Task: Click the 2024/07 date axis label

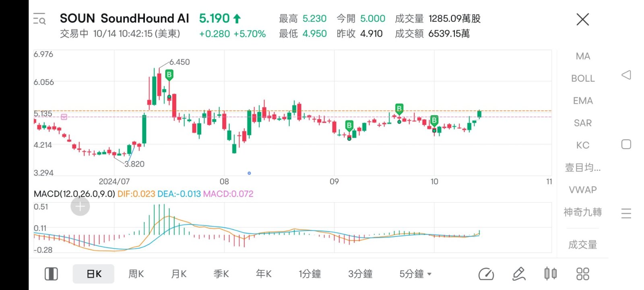Action: [x=114, y=182]
